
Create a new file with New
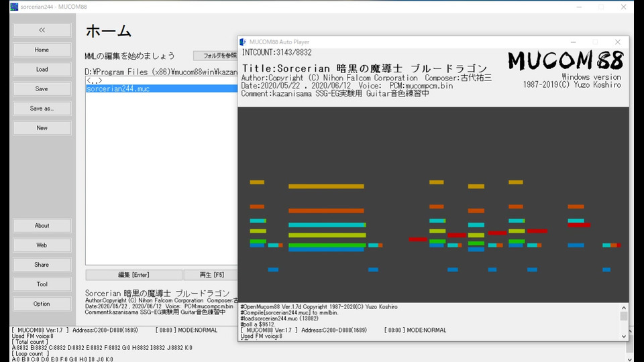coord(42,128)
